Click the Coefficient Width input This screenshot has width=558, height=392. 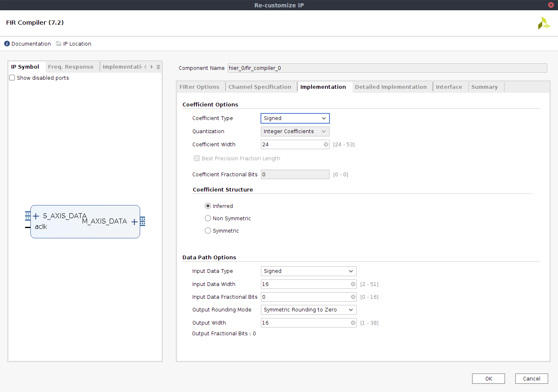pyautogui.click(x=295, y=145)
